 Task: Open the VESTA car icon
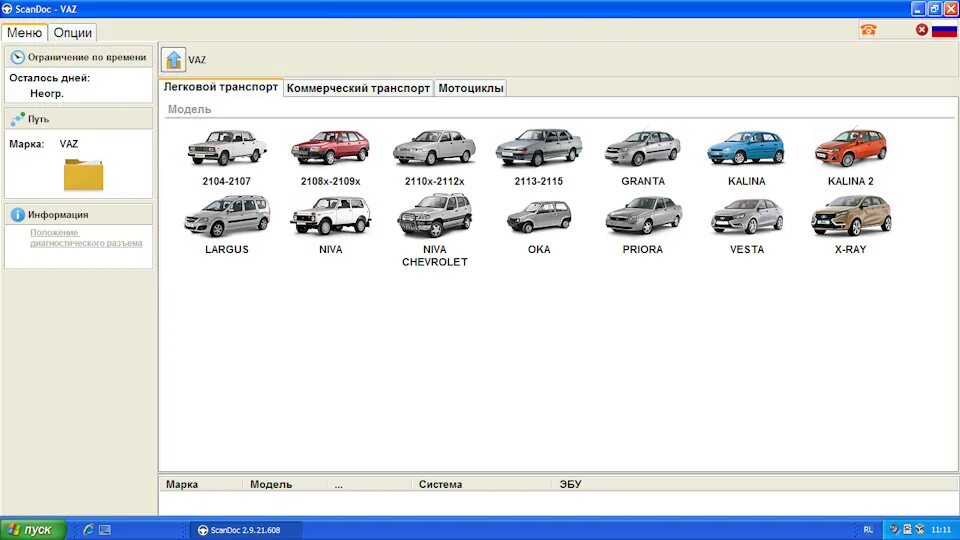tap(746, 216)
